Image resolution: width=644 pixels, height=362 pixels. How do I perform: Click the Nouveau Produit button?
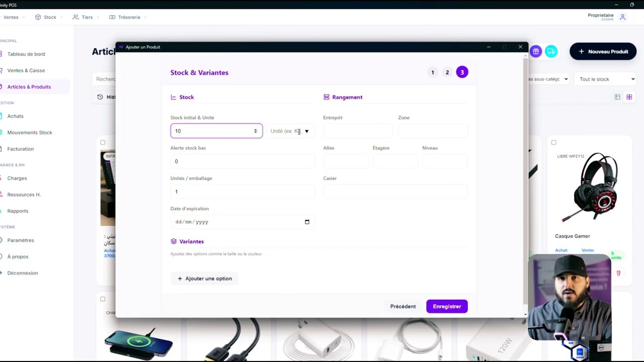(603, 51)
